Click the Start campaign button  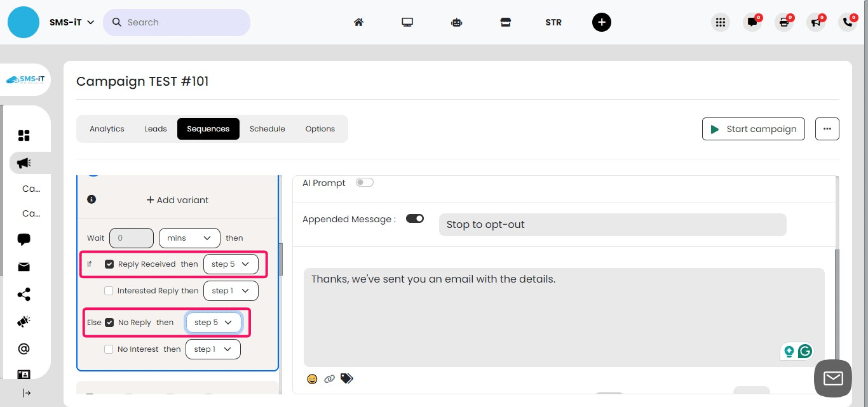(753, 128)
